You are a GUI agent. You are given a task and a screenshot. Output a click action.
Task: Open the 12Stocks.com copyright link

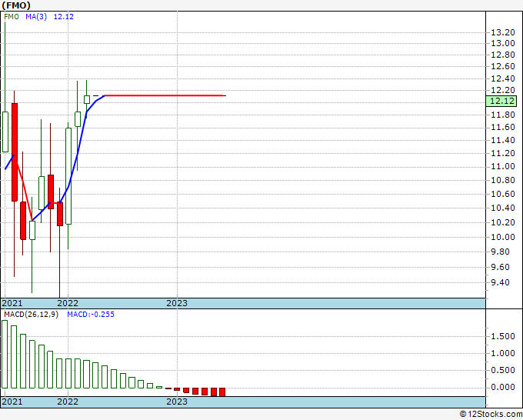click(491, 415)
